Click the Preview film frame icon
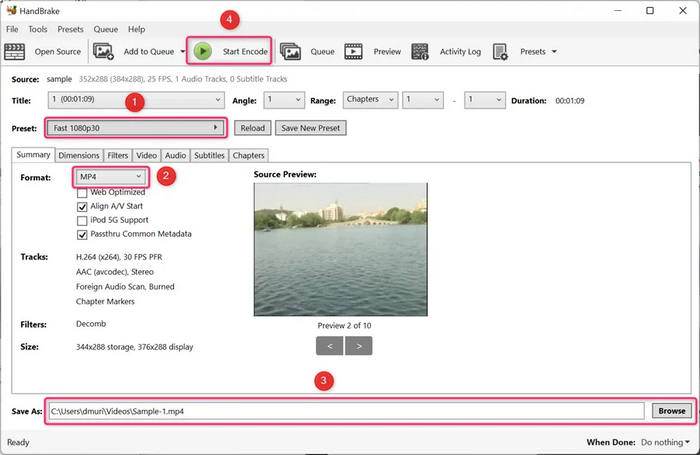700x455 pixels. tap(353, 51)
